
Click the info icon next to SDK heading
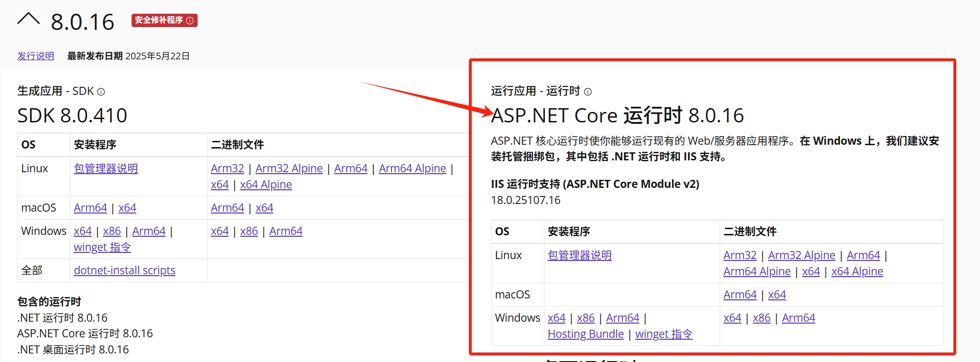101,92
